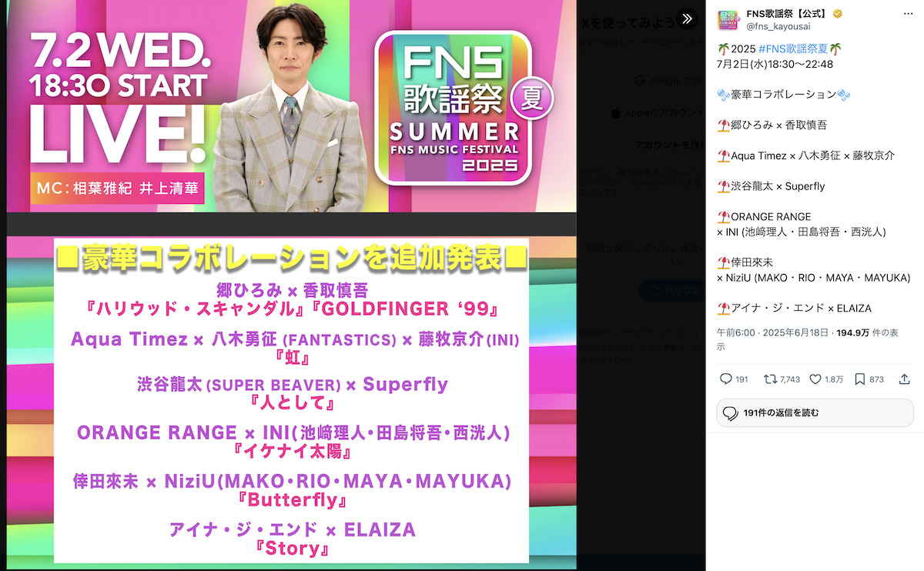Click the share upload-arrow icon

[x=903, y=379]
